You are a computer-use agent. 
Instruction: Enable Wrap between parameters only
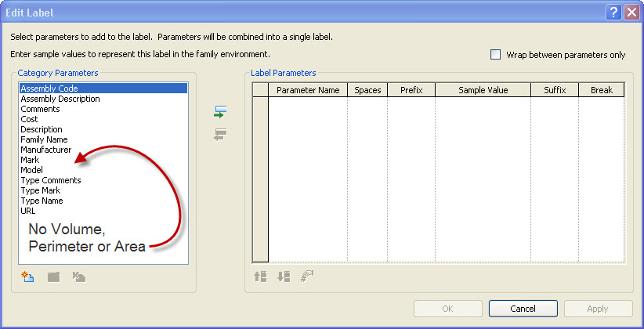click(496, 55)
